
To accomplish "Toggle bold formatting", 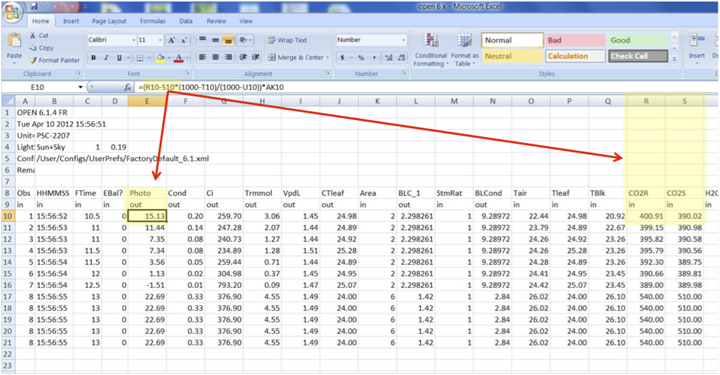I will pos(94,58).
